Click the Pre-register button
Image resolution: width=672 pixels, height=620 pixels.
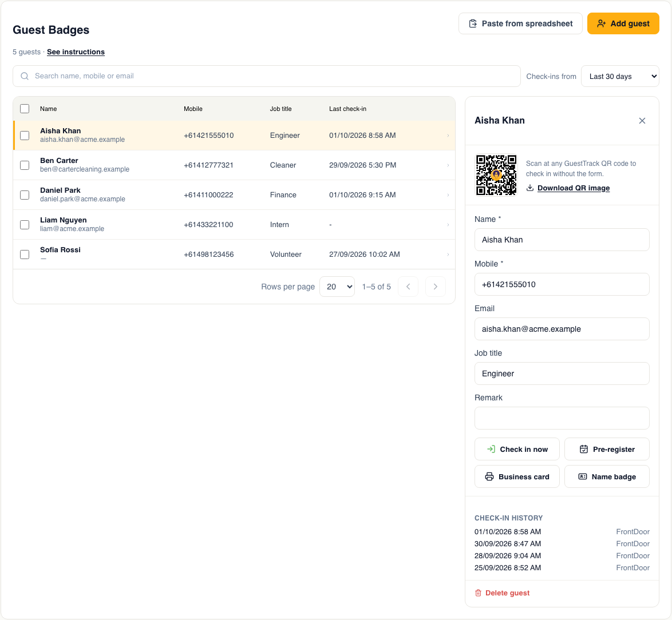pos(607,449)
